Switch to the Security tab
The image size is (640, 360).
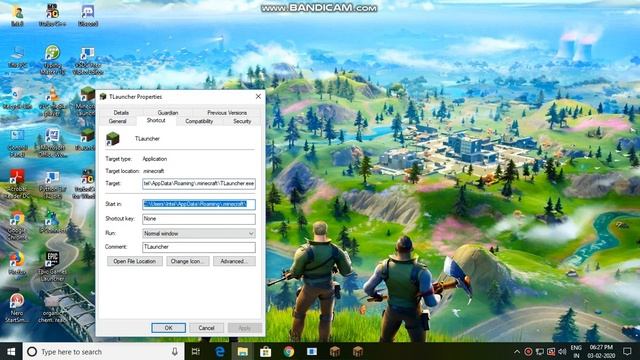coord(242,121)
